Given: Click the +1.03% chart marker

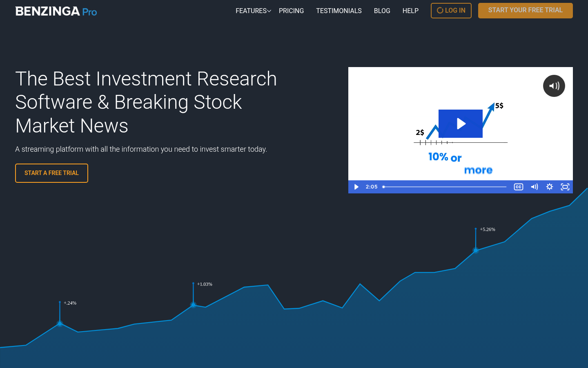Looking at the screenshot, I should (194, 305).
